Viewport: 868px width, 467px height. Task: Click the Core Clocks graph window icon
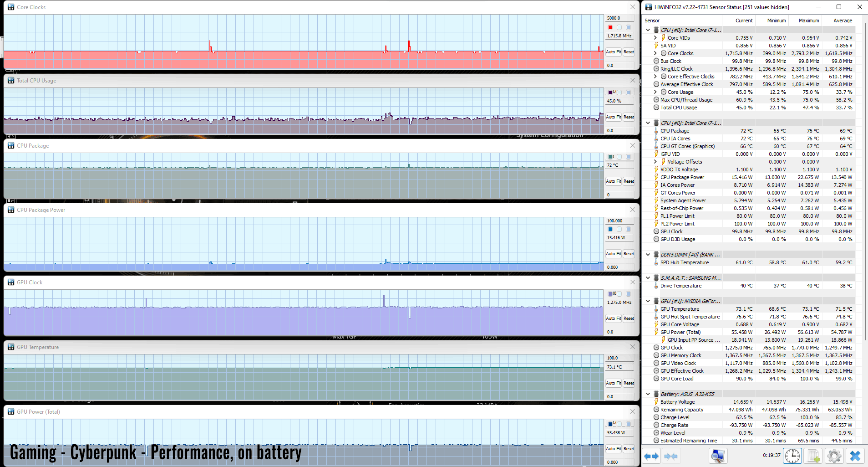point(11,7)
